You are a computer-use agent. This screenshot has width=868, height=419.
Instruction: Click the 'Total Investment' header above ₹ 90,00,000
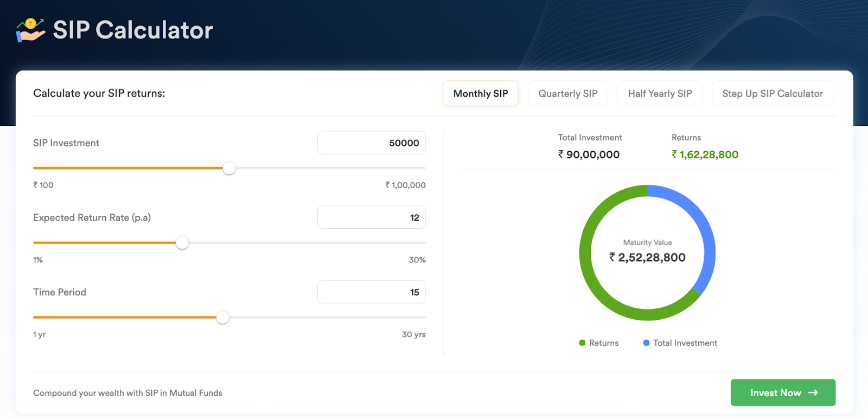(590, 137)
